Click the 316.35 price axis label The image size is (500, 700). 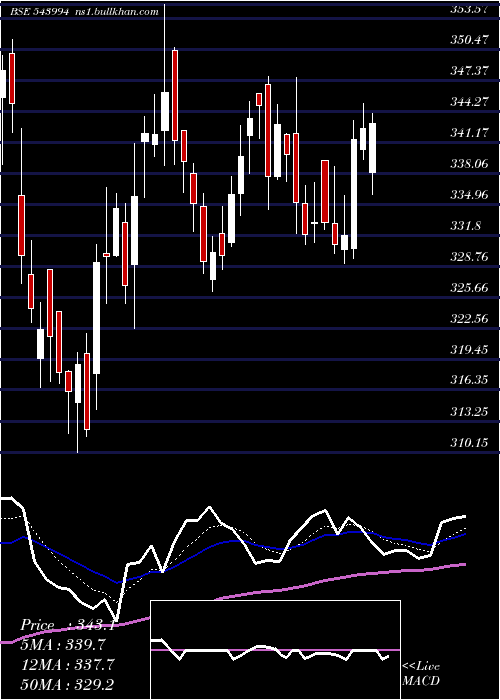[468, 381]
